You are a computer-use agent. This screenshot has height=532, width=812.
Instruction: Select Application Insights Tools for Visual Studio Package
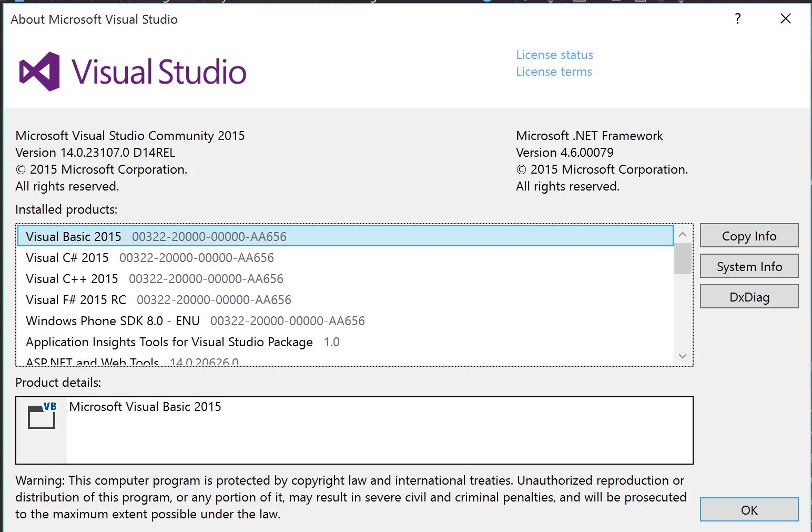click(346, 342)
